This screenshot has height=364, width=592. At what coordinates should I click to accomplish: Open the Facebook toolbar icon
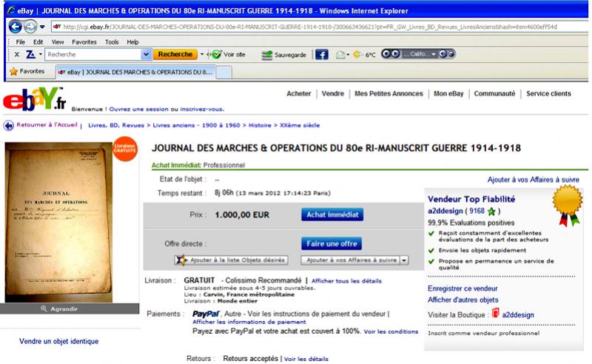[x=322, y=55]
